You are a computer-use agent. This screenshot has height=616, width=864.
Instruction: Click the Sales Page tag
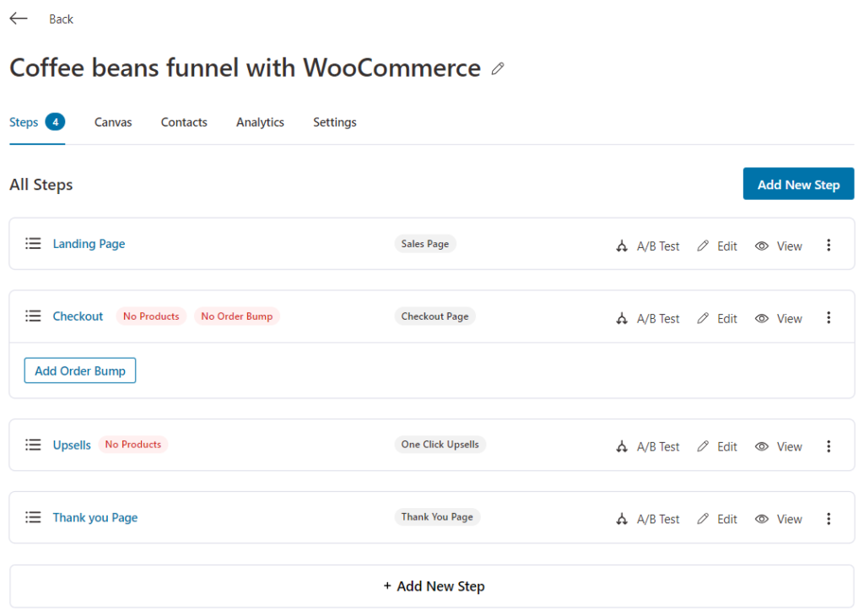point(425,244)
